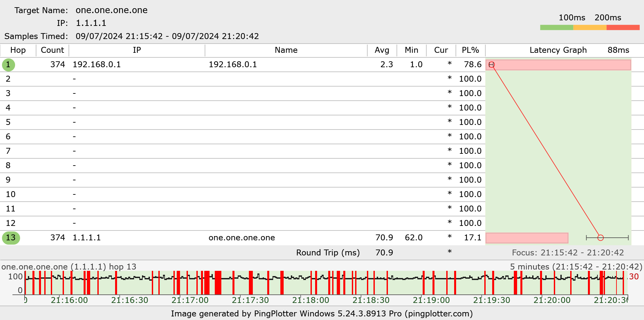Click the Min column header
644x320 pixels.
click(x=411, y=50)
